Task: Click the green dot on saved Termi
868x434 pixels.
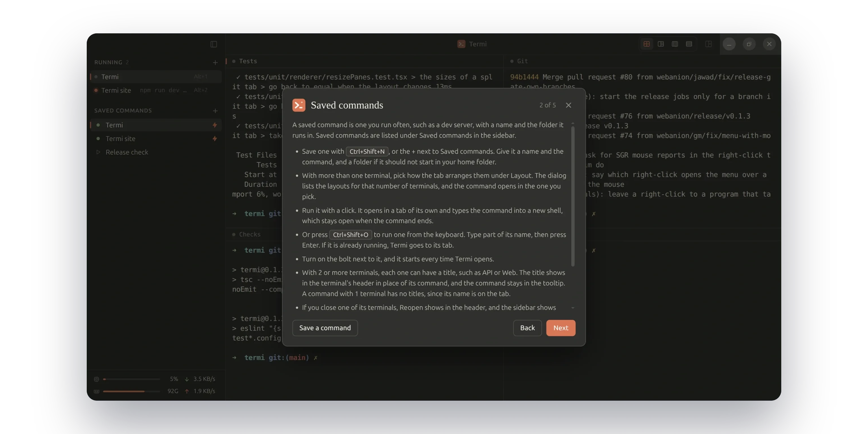Action: coord(98,125)
